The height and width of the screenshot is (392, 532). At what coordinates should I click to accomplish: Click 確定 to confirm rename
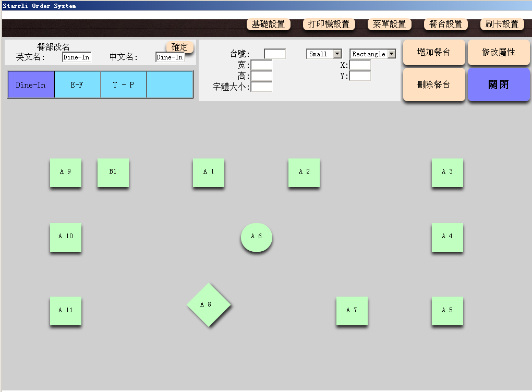(179, 47)
